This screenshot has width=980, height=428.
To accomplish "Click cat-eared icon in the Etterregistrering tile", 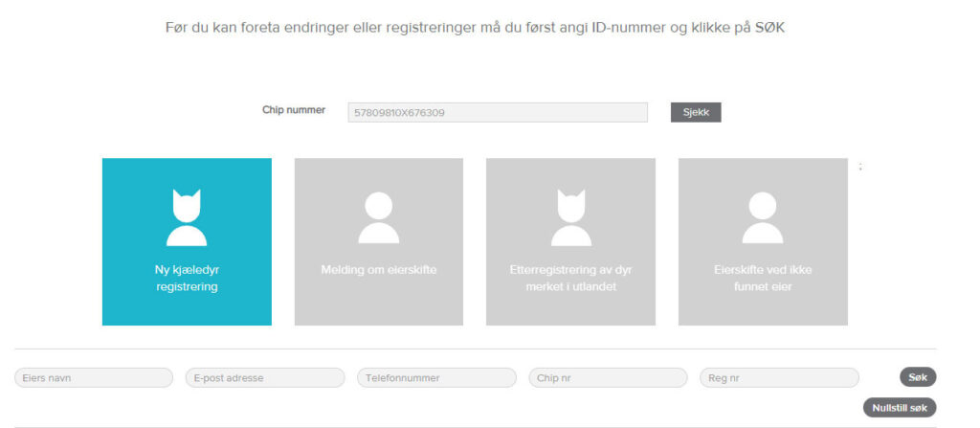I will (570, 217).
